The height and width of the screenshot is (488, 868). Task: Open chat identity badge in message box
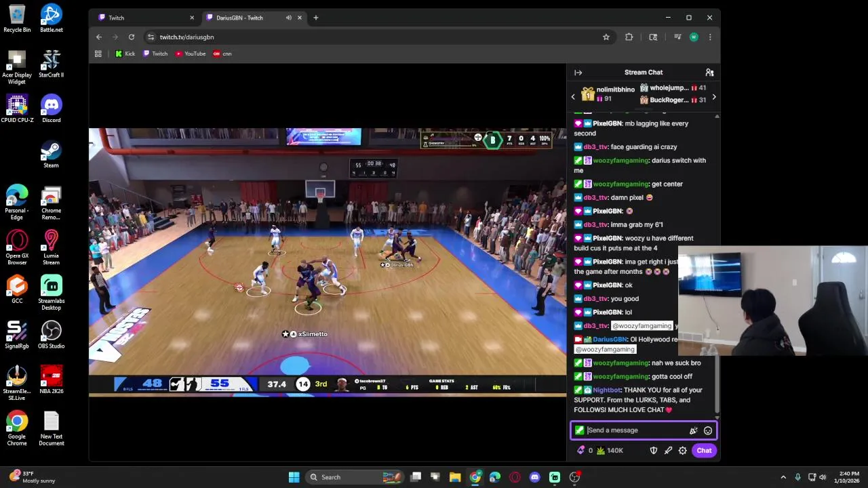click(580, 430)
